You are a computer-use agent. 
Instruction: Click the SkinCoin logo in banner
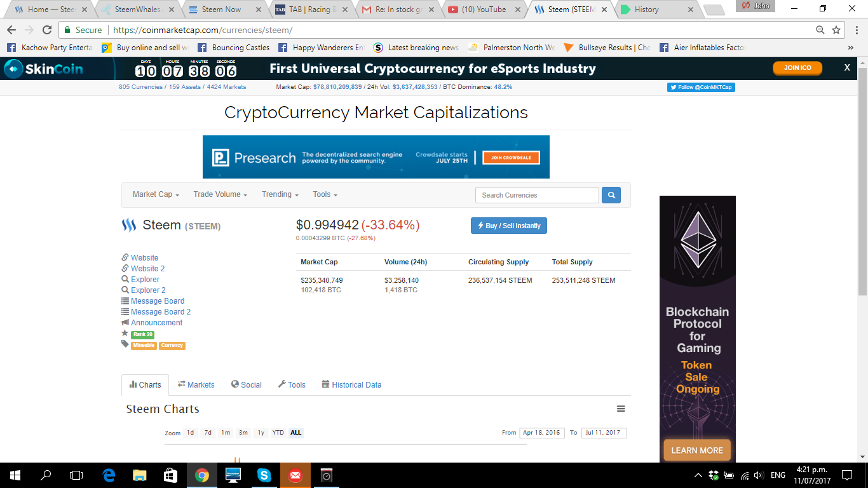pos(44,69)
